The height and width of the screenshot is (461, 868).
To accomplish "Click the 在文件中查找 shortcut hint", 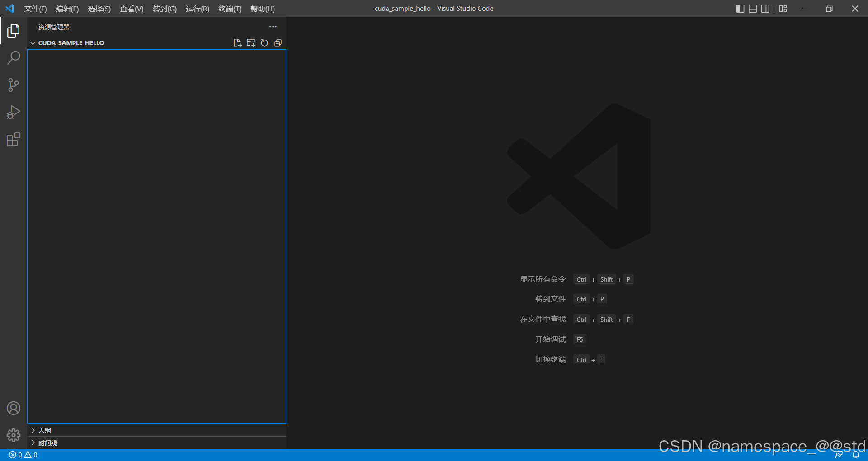I will (542, 320).
